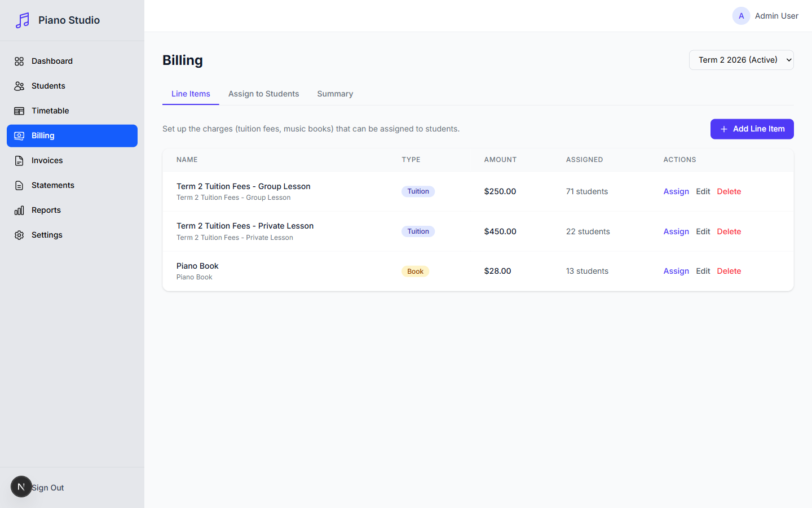The height and width of the screenshot is (508, 812).
Task: Click the Billing banknote icon
Action: pyautogui.click(x=19, y=135)
